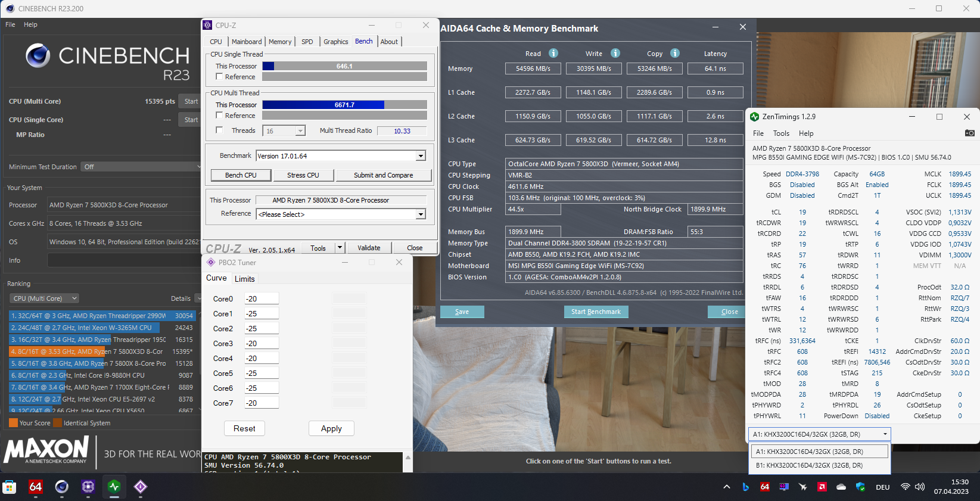This screenshot has height=501, width=980.
Task: Open Windows Security shield tray icon
Action: coord(860,487)
